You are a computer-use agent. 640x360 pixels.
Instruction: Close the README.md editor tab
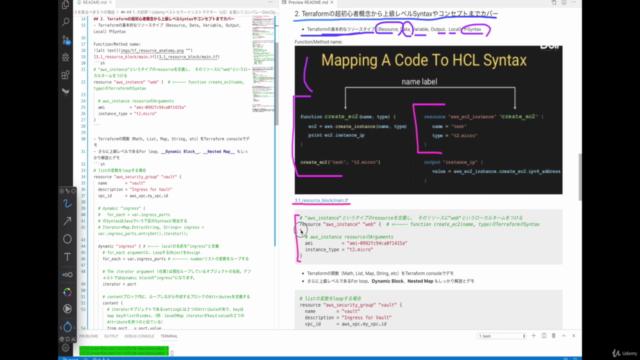(x=110, y=2)
